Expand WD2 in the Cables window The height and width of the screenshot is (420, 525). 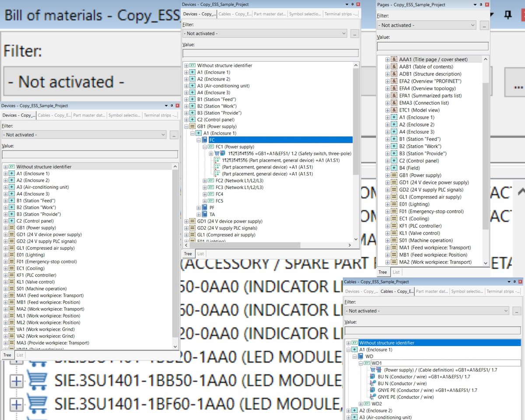(361, 404)
